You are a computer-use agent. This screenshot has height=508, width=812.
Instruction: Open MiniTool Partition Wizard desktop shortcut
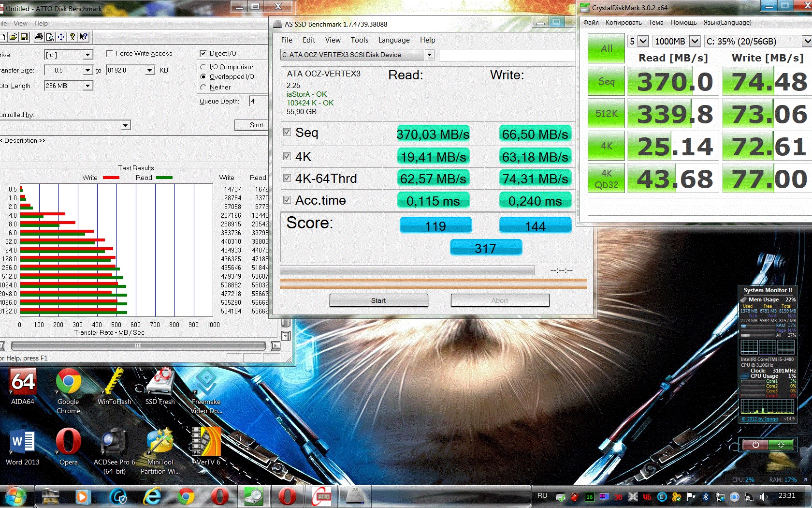[x=160, y=451]
